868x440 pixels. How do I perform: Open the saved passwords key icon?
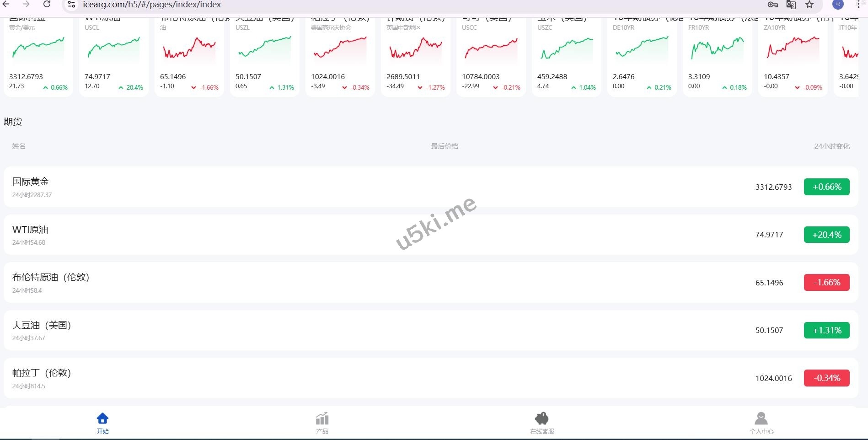pyautogui.click(x=772, y=5)
